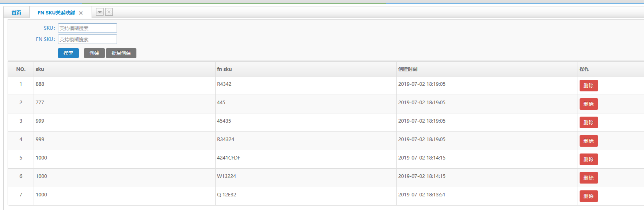Viewport: 644px width, 210px height.
Task: Delete row 7 with fn sku Q 12E32
Action: point(588,196)
